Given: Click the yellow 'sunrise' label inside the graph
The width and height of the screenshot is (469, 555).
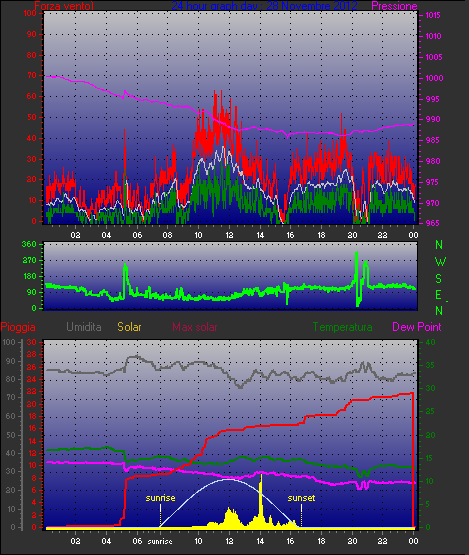Looking at the screenshot, I should (x=160, y=498).
